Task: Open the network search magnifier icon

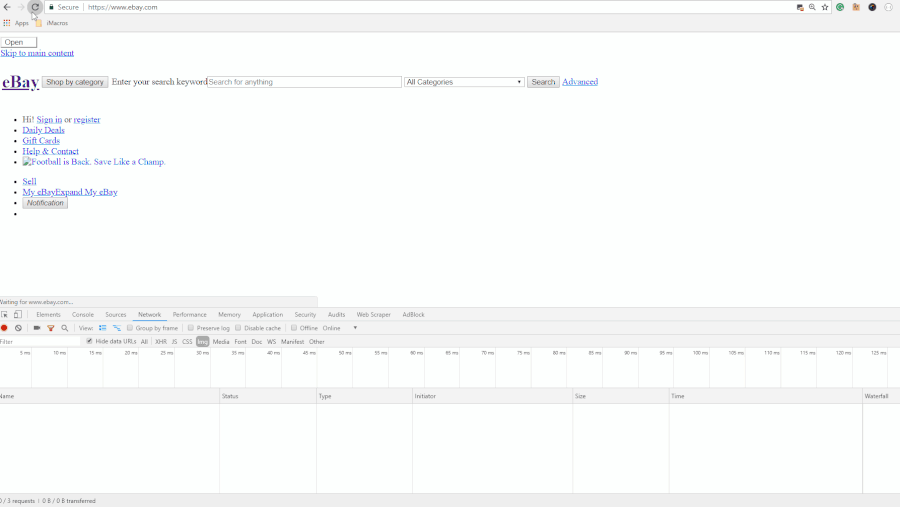Action: [x=64, y=328]
